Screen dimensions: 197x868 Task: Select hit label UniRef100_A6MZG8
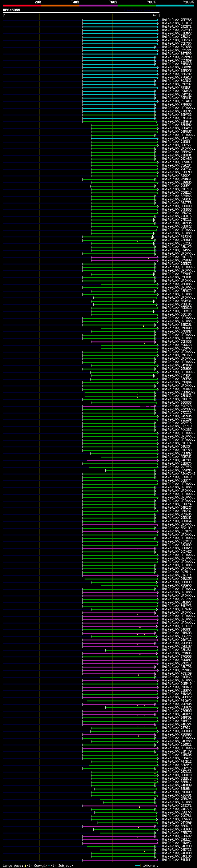point(177,40)
